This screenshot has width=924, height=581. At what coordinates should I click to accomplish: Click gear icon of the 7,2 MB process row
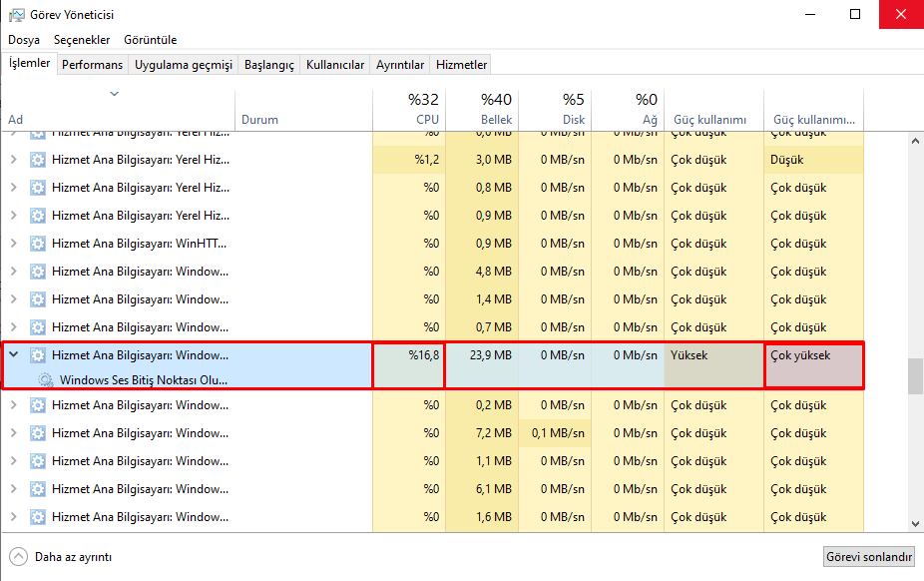(38, 433)
